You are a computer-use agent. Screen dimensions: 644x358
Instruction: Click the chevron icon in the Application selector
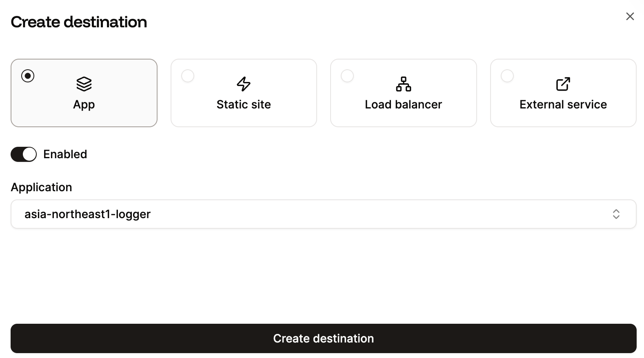(616, 214)
